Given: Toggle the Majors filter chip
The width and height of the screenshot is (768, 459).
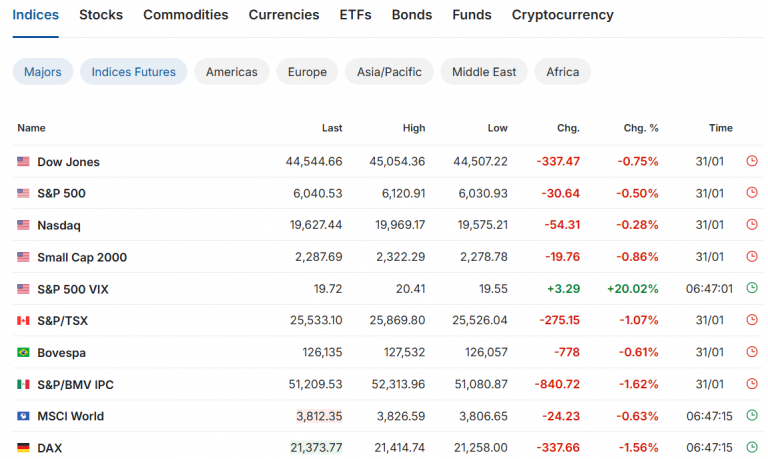Looking at the screenshot, I should coord(43,72).
